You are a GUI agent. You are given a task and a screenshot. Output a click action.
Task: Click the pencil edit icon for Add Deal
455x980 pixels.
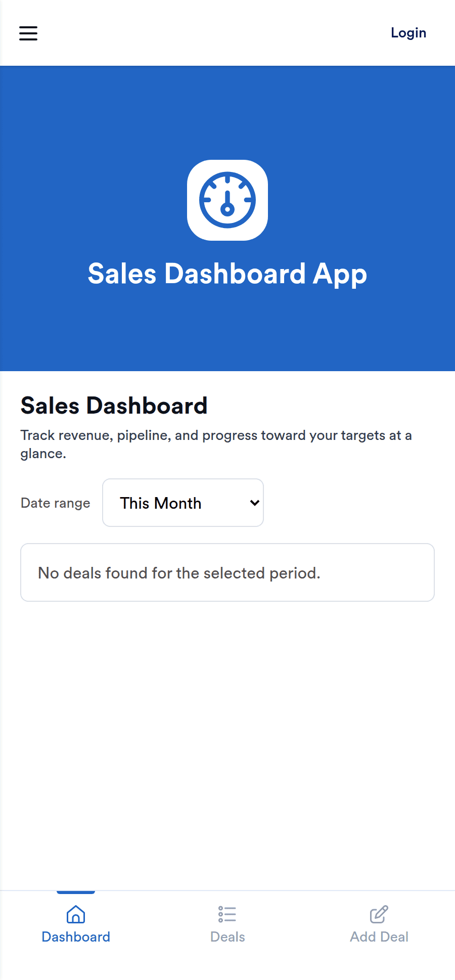click(x=379, y=914)
